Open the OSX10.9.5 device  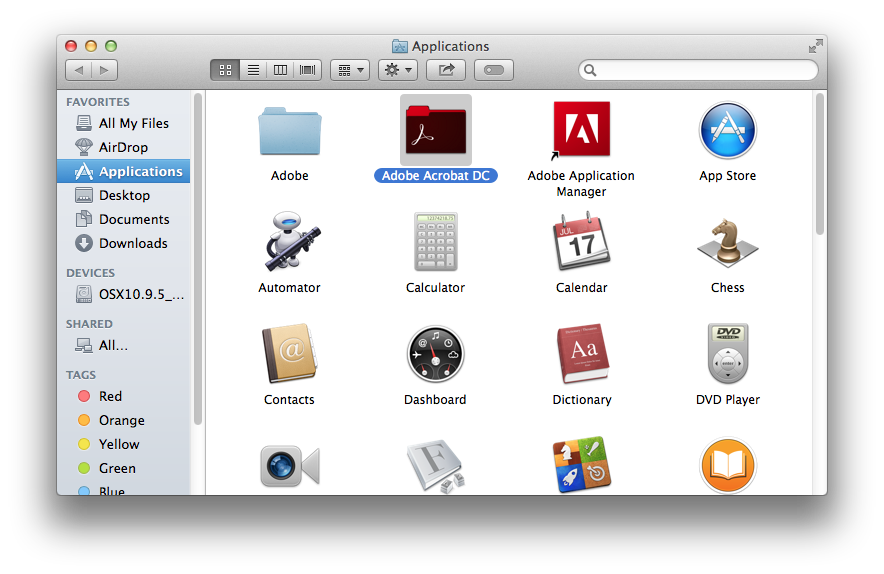(x=123, y=294)
